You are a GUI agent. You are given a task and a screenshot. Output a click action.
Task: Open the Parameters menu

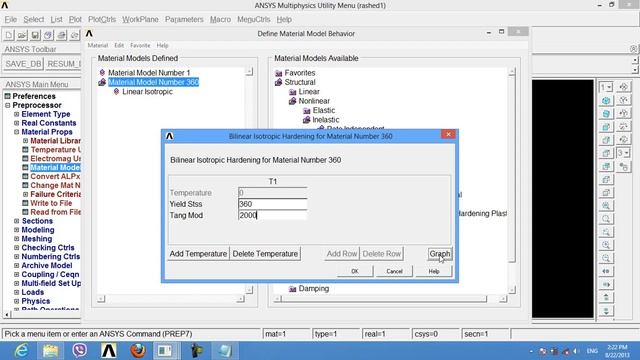[184, 20]
